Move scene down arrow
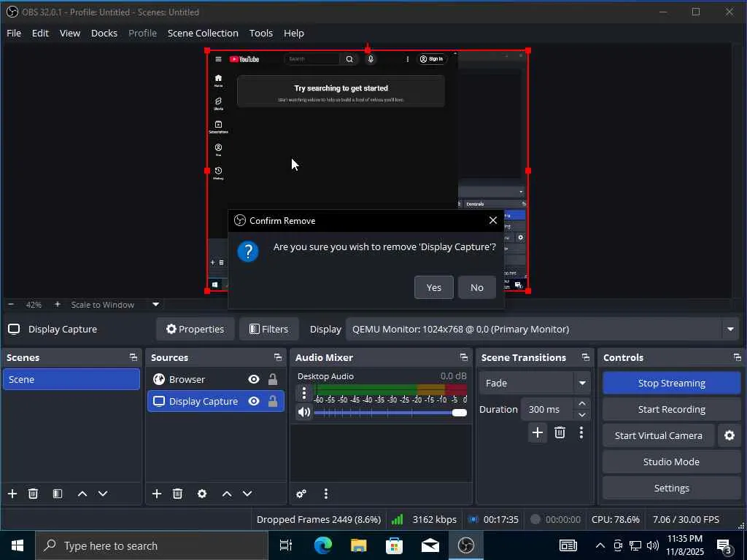Screen dimensions: 747x560 coord(103,494)
